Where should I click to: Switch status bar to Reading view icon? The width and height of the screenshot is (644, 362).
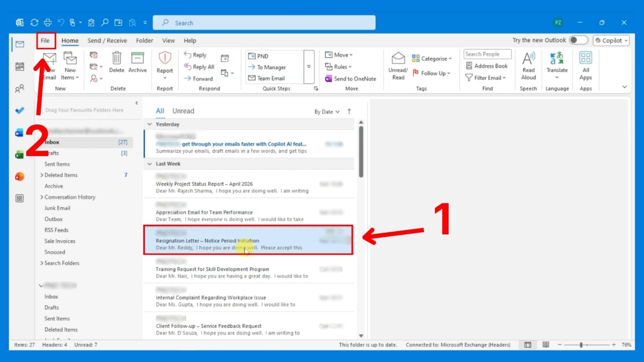(546, 345)
